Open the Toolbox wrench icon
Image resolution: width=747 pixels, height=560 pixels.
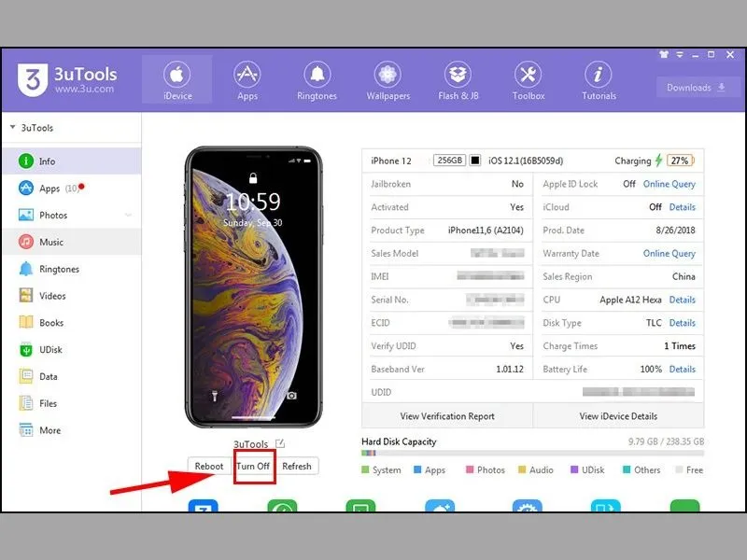click(528, 75)
